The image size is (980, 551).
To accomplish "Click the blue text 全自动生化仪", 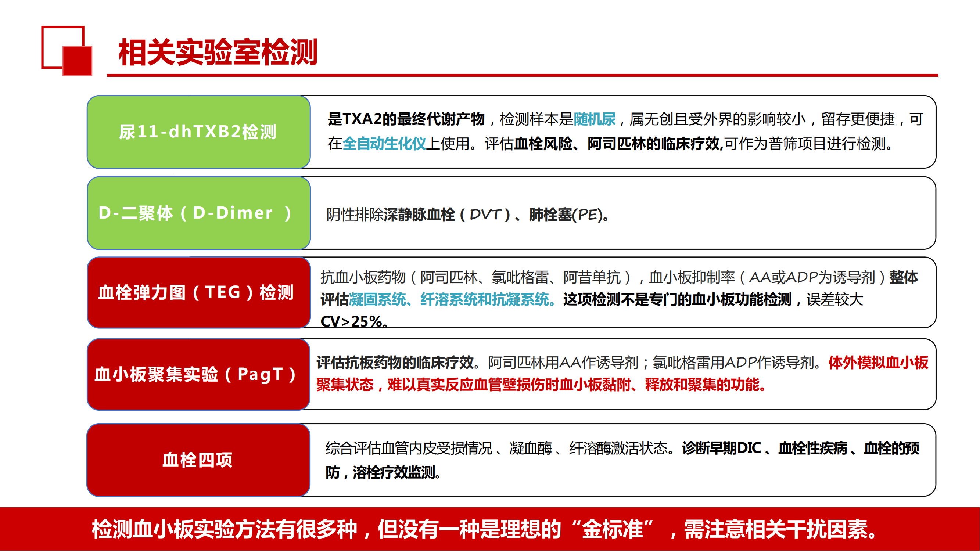I will click(384, 144).
